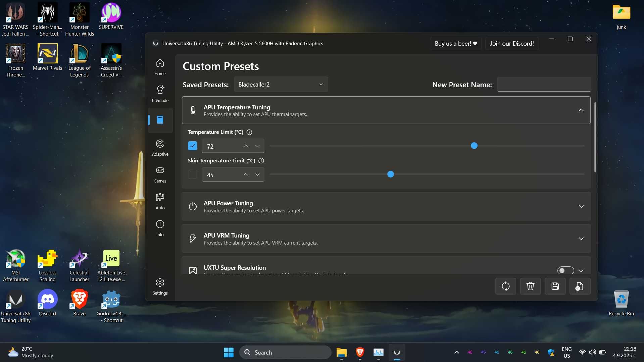Viewport: 644px width, 362px height.
Task: Decrease Skin Temperature Limit with down arrow
Action: click(257, 174)
